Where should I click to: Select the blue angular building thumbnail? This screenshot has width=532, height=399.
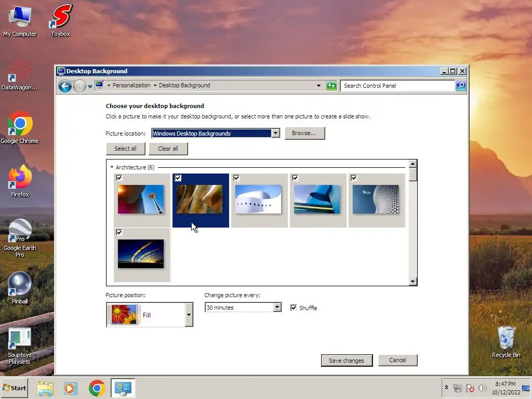(317, 199)
